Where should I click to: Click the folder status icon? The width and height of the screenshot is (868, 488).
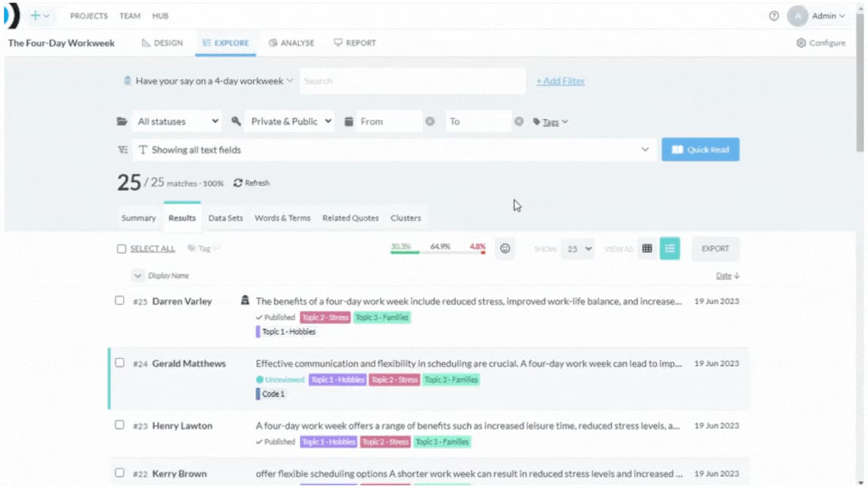[x=122, y=121]
